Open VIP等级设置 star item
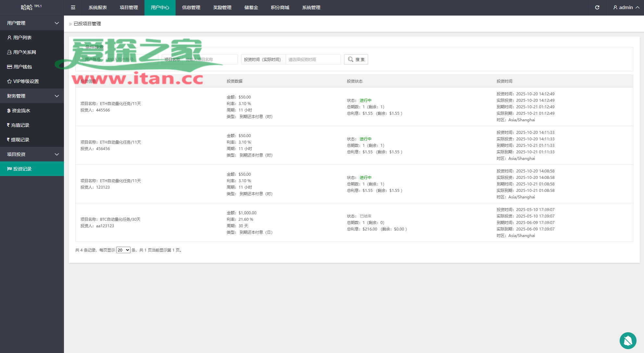Screen dimensions: 644x353 tap(26, 81)
